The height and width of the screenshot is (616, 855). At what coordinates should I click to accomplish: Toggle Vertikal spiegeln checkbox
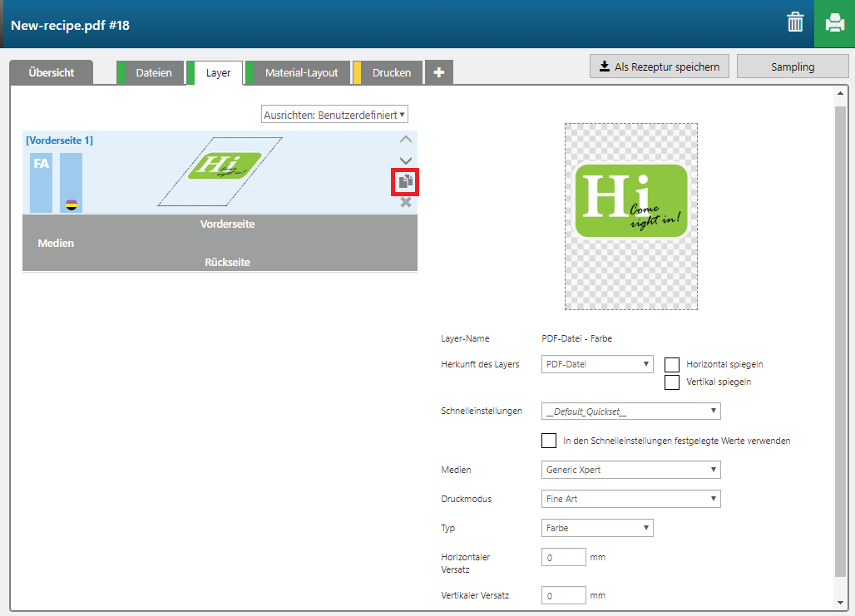pyautogui.click(x=672, y=382)
